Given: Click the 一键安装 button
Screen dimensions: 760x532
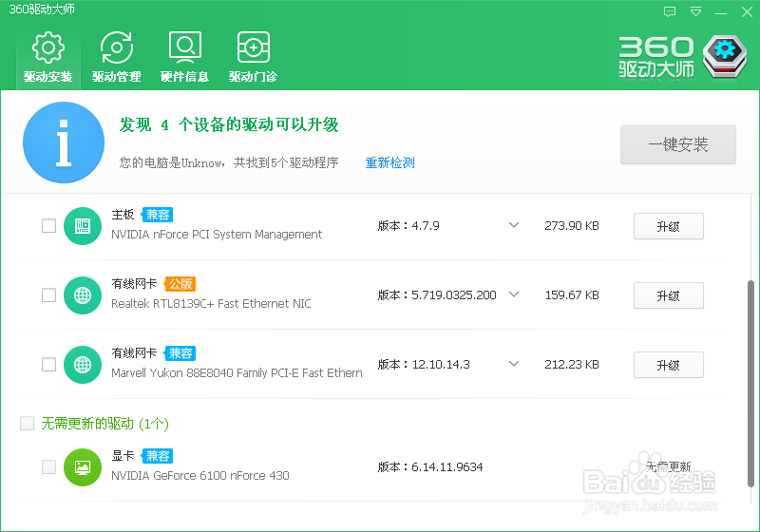Looking at the screenshot, I should (x=678, y=144).
